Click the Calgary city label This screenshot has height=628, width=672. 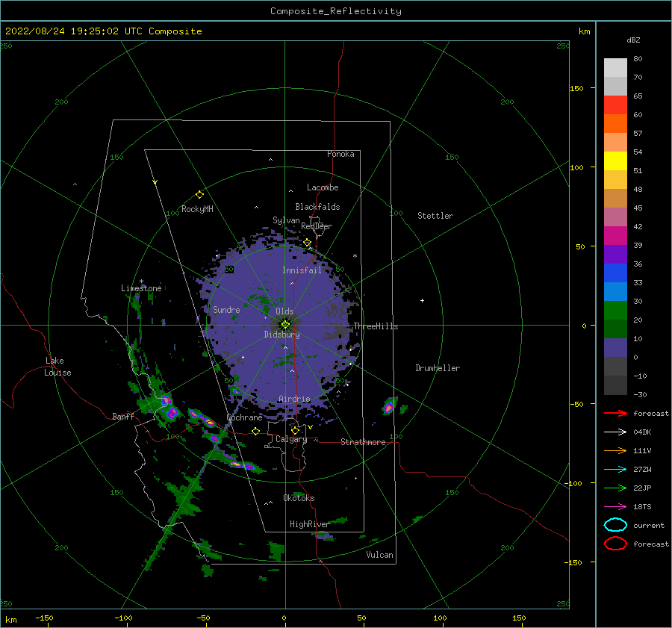point(291,439)
